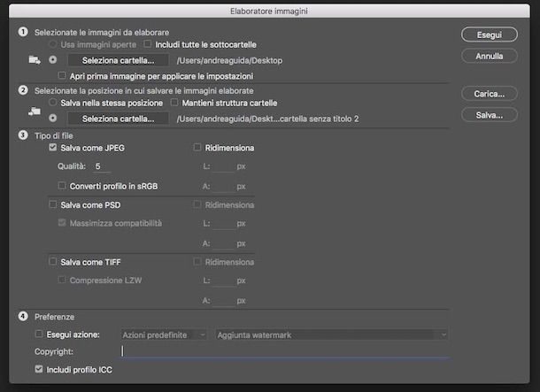The image size is (540, 392).
Task: Enable 'Mantieni struttura cartelle' checkbox
Action: [174, 103]
